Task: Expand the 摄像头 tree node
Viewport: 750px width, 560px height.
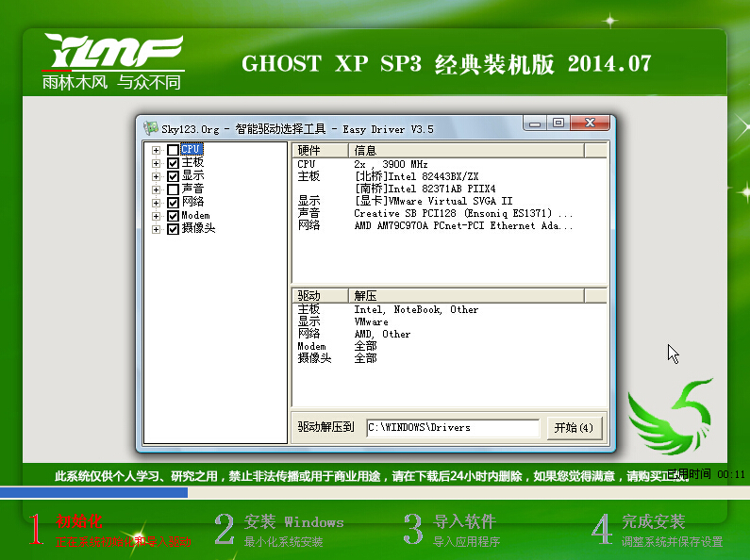Action: point(156,229)
